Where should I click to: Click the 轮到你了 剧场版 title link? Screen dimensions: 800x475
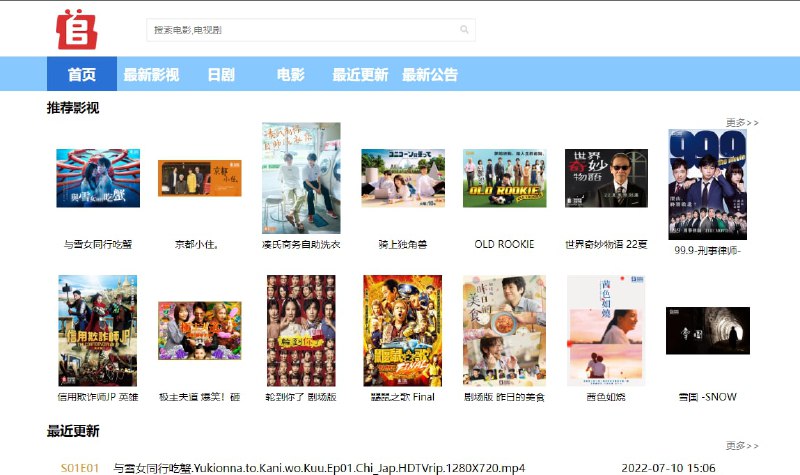301,397
